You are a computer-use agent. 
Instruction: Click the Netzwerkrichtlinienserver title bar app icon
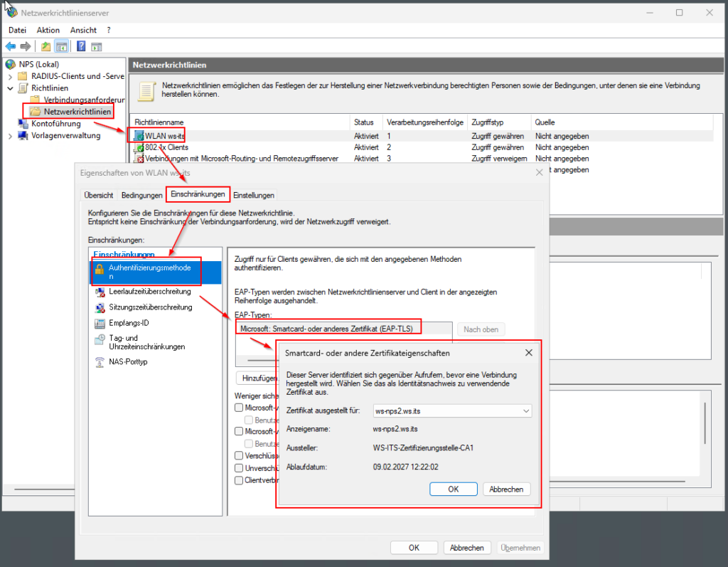click(x=11, y=13)
